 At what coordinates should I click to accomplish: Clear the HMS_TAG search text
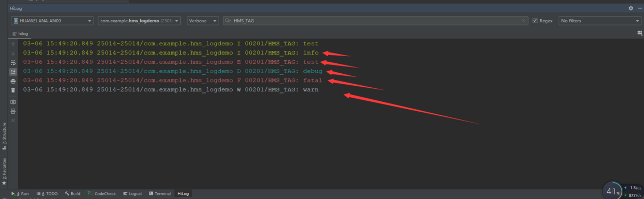point(524,21)
